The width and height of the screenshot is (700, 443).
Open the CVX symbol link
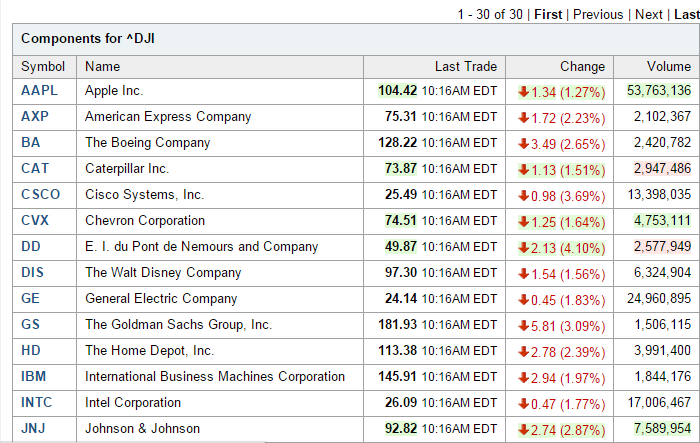coord(35,220)
